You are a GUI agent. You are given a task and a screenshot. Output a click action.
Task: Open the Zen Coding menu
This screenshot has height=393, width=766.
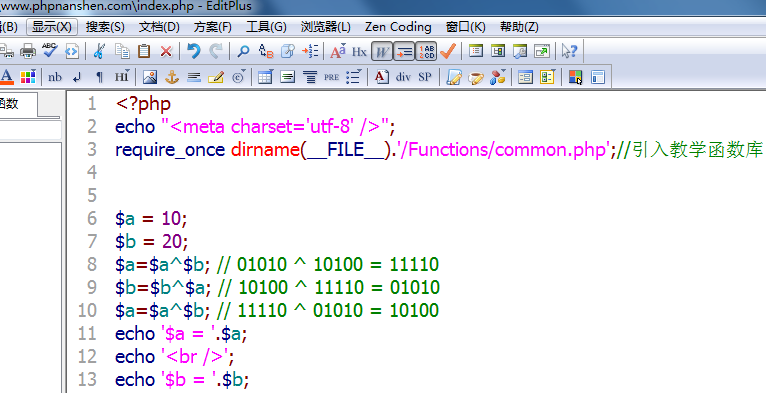tap(398, 27)
